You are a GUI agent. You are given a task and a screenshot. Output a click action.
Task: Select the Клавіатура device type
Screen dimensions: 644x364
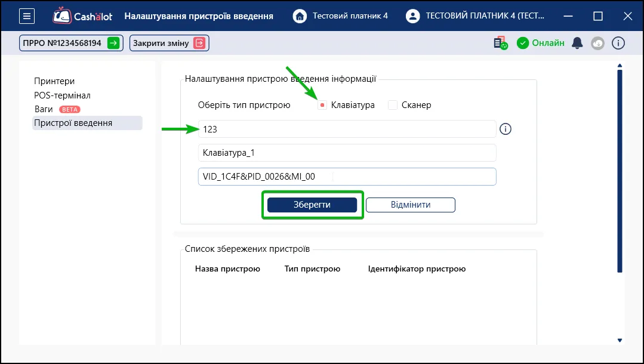tap(322, 105)
